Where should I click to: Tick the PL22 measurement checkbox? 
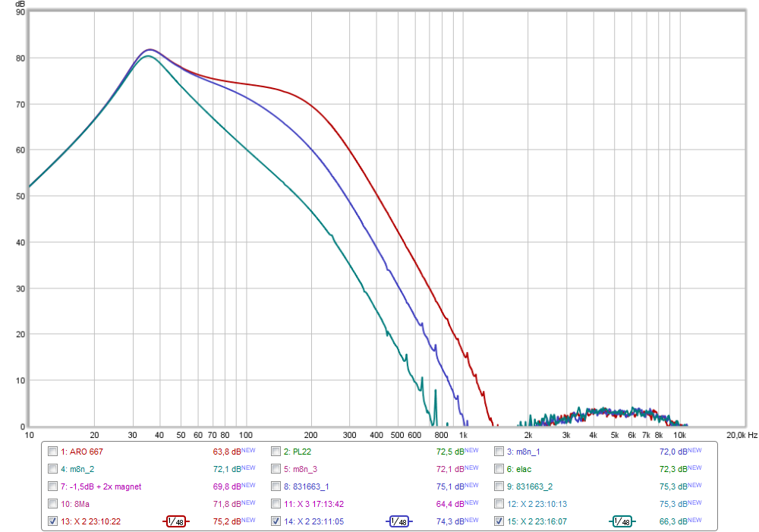coord(276,452)
